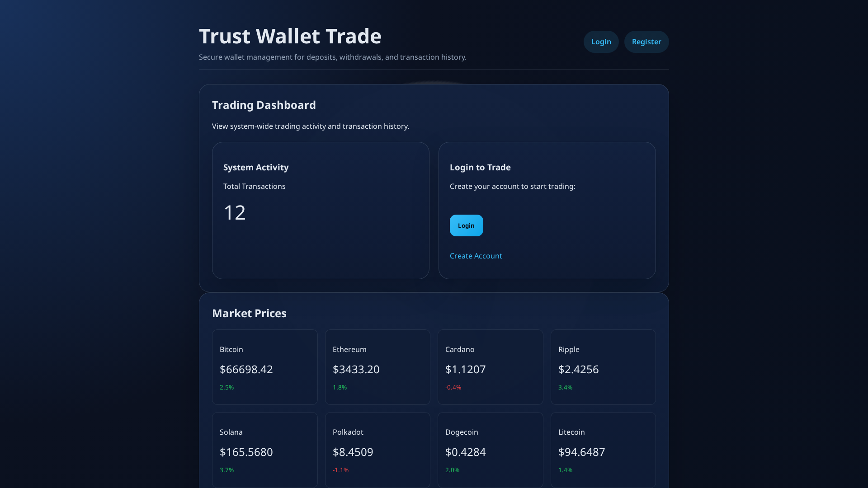This screenshot has width=868, height=488.
Task: Click the Trading Dashboard title
Action: coord(264,105)
